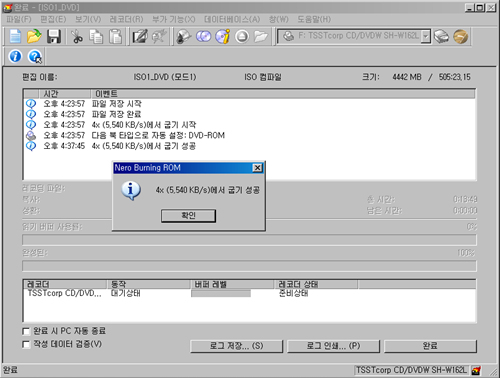Click info icon on 굽기 성공 log row
The width and height of the screenshot is (500, 378).
pyautogui.click(x=31, y=146)
